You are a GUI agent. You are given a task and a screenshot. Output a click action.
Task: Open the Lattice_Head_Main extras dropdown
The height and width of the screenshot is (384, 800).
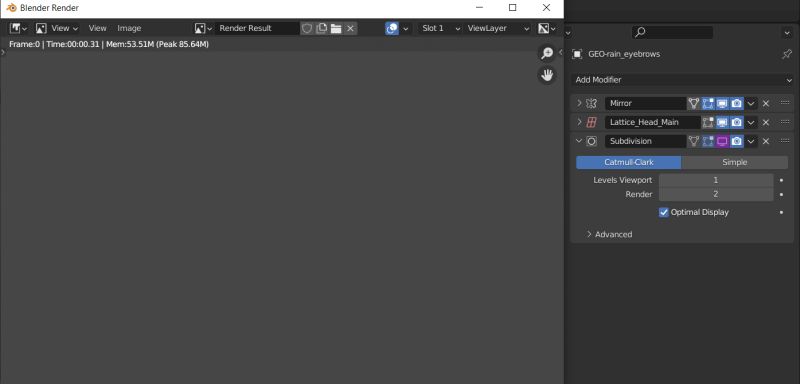(751, 122)
